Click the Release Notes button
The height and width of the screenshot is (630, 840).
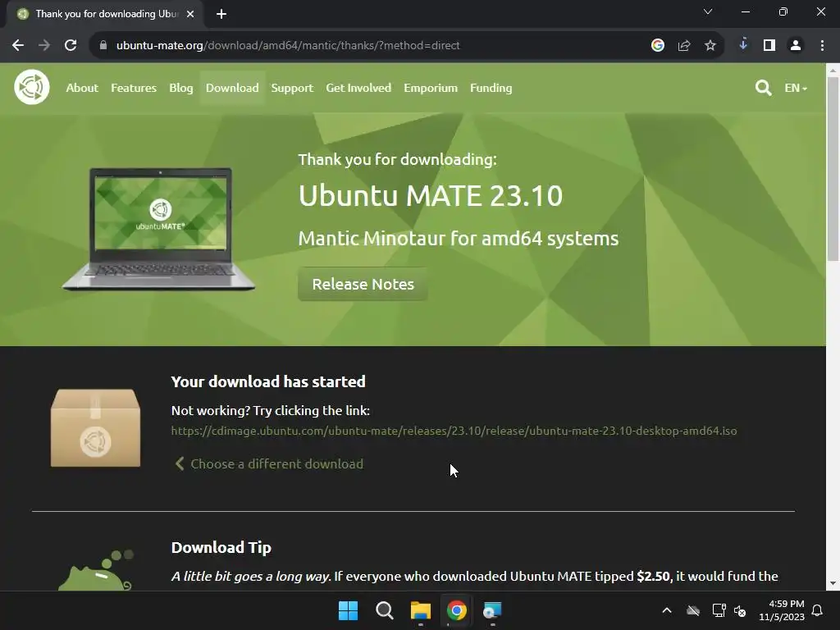(x=363, y=284)
